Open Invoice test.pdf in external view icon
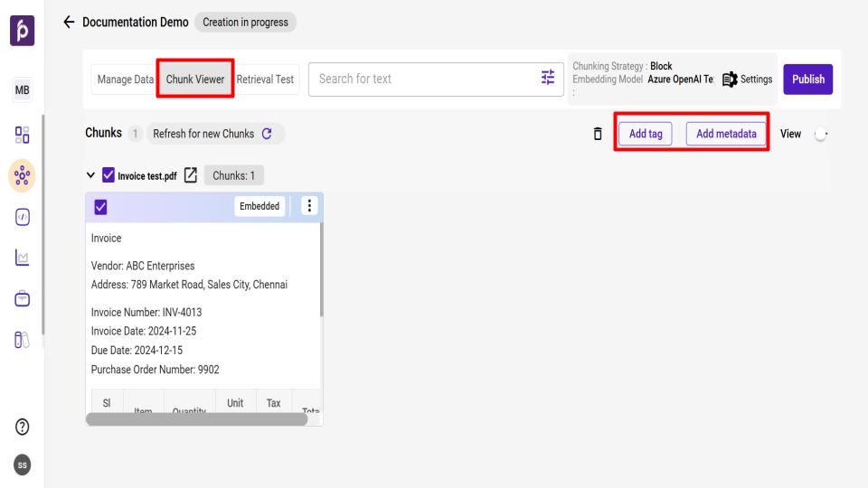Viewport: 868px width, 488px height. point(191,175)
